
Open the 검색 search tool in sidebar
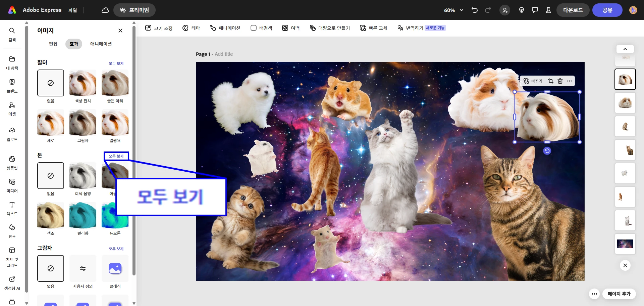12,35
